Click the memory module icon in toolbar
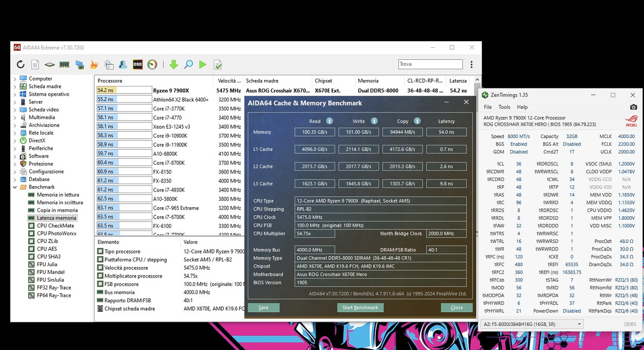The image size is (644, 350). [x=64, y=64]
